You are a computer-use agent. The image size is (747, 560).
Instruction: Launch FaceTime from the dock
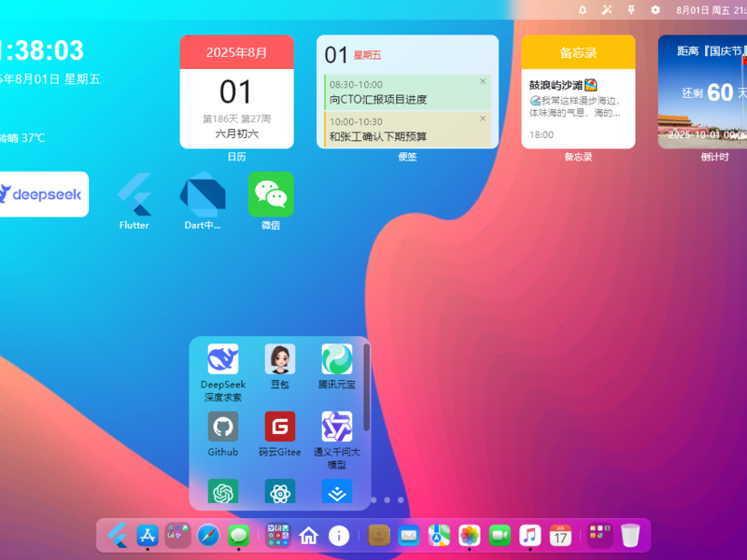click(500, 536)
